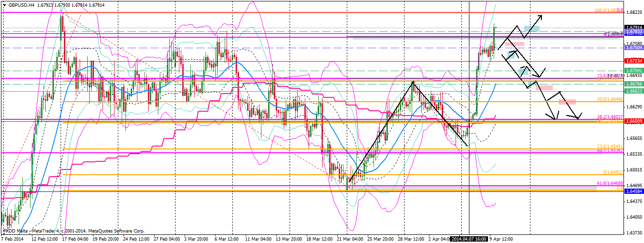Select the 38.2/1.66037 Fibonacci label
The height and width of the screenshot is (243, 644).
(x=610, y=117)
